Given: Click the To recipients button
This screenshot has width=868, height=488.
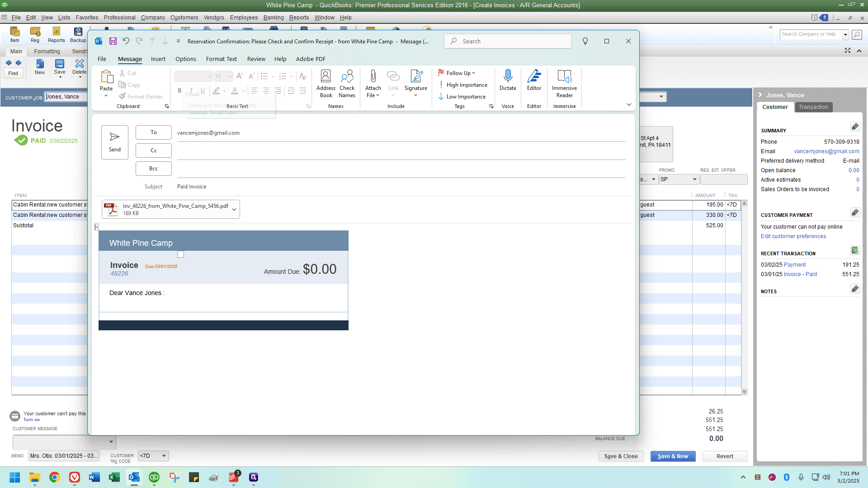Looking at the screenshot, I should click(x=154, y=132).
